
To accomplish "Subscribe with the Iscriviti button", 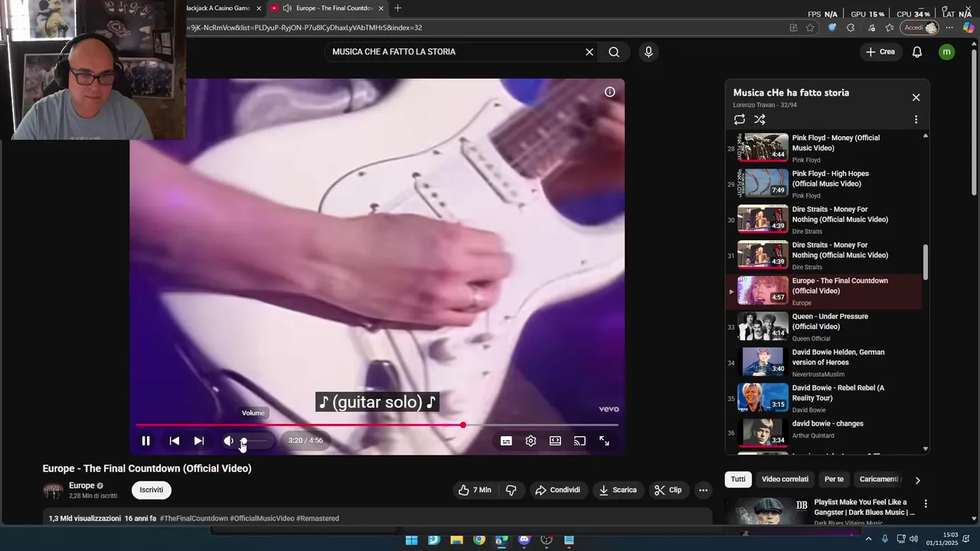I will [x=151, y=490].
